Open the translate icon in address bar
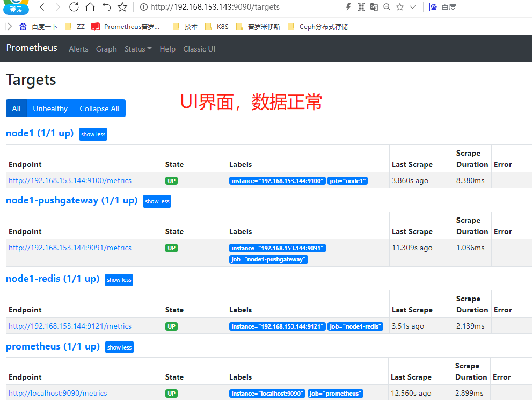 pos(374,7)
